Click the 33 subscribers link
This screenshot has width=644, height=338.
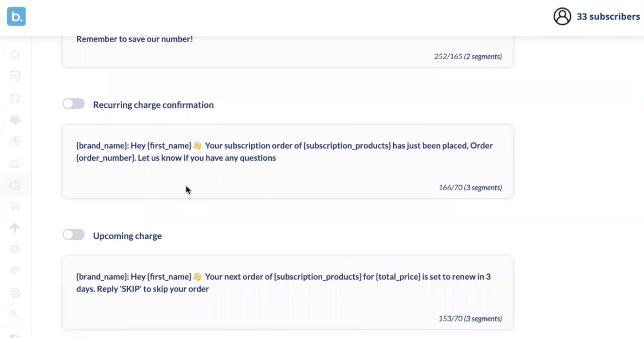(608, 16)
